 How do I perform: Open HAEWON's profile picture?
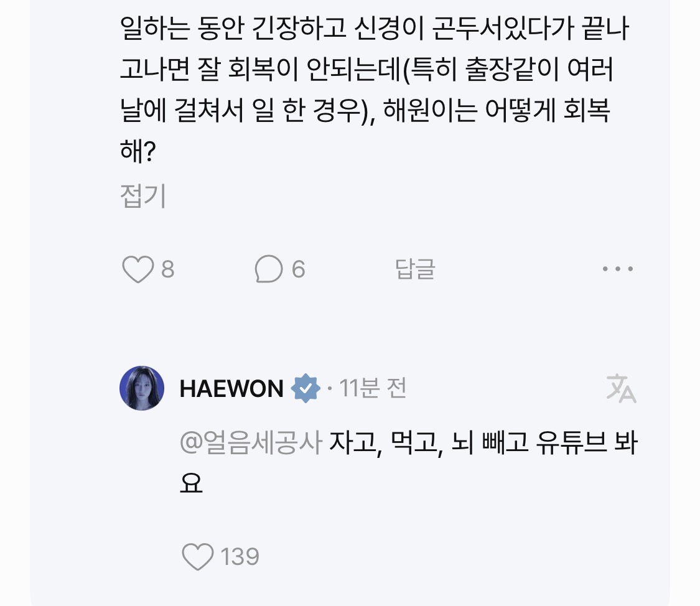tap(142, 388)
